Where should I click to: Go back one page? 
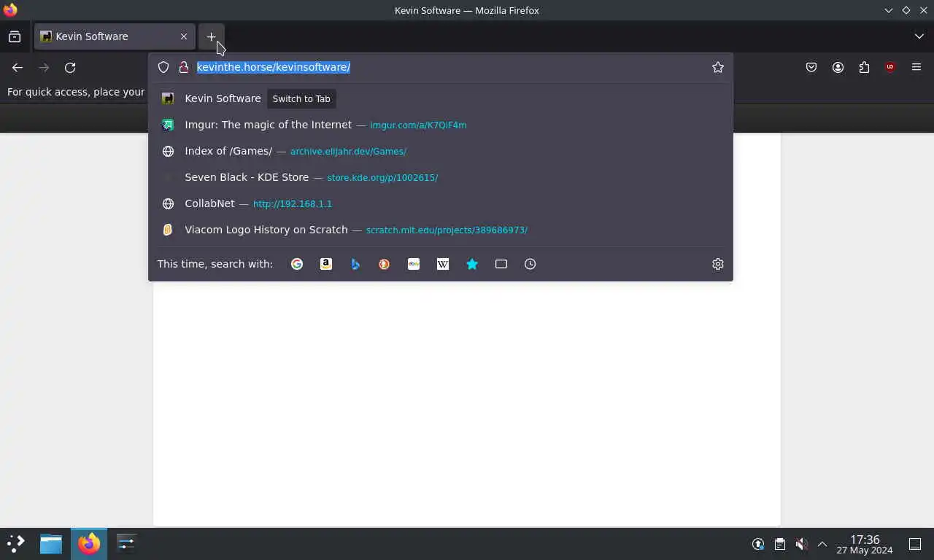point(18,67)
